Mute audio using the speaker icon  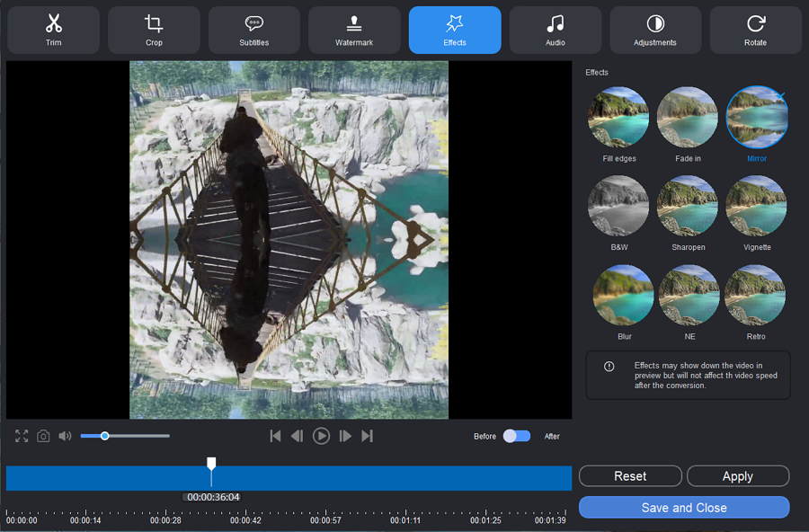click(65, 436)
